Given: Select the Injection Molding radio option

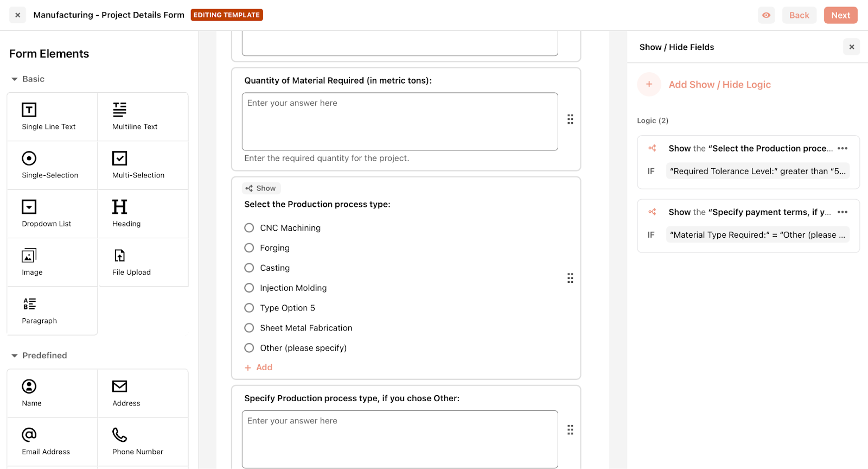Looking at the screenshot, I should pyautogui.click(x=249, y=288).
